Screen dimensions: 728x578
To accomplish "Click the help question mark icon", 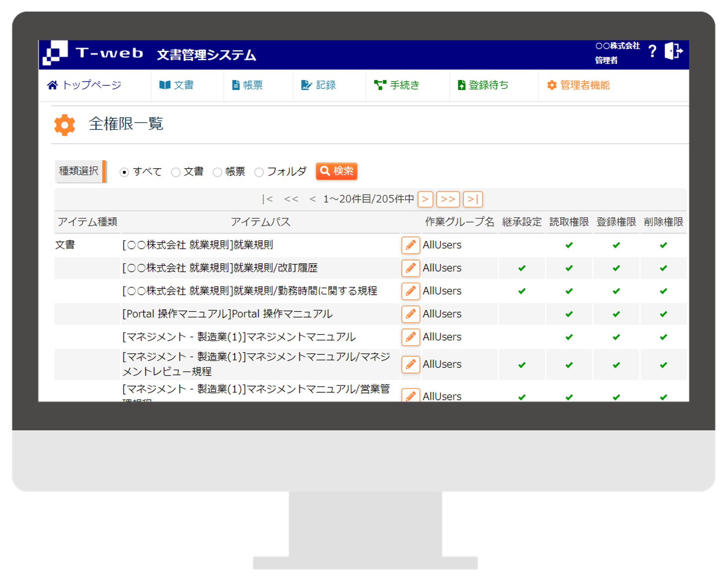I will point(652,51).
